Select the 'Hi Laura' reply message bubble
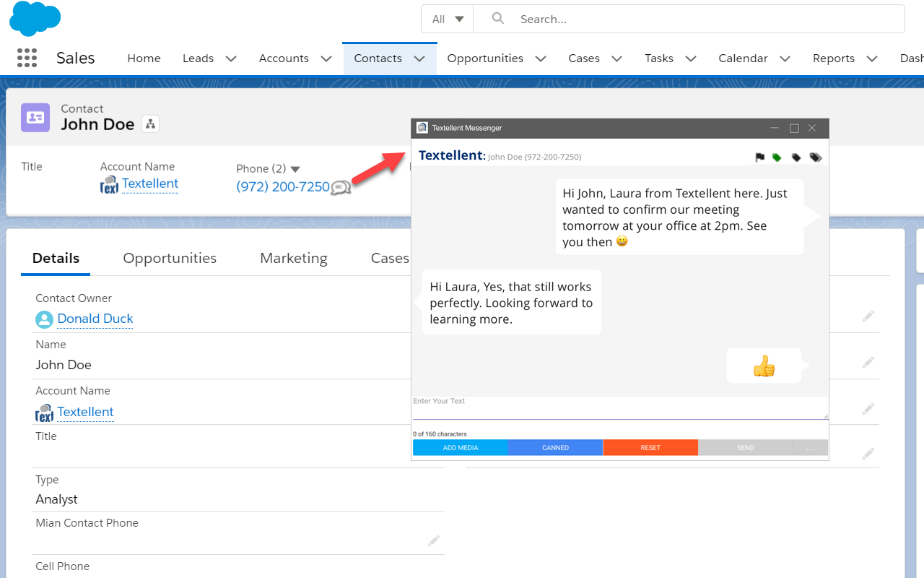The image size is (924, 578). [x=511, y=303]
